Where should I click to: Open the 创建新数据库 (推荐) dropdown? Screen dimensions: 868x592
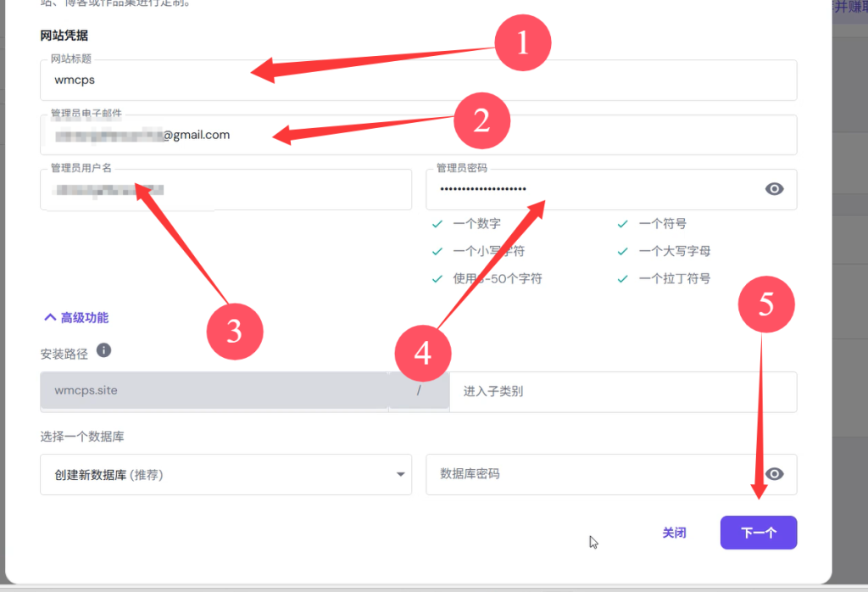click(225, 475)
